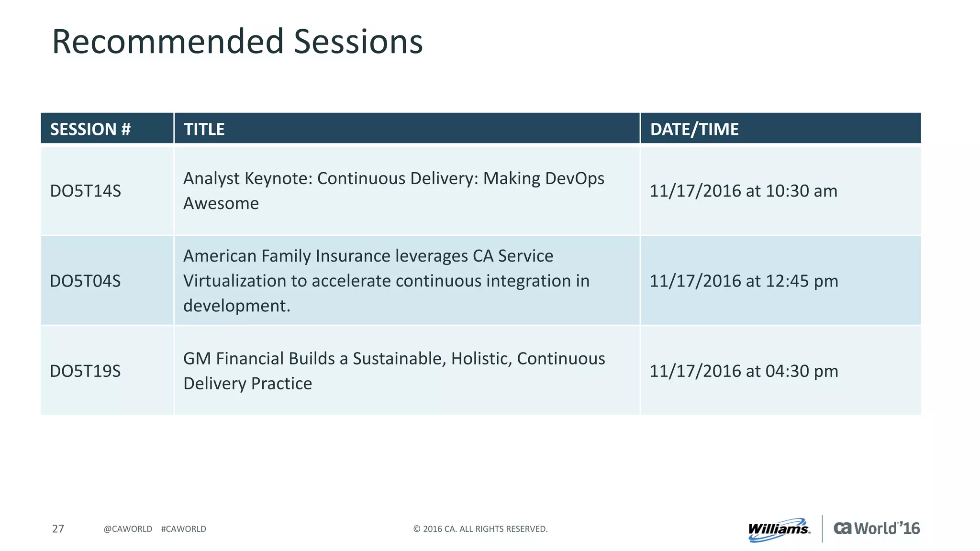The image size is (980, 551).
Task: Click the 2016 CA copyright notice
Action: pyautogui.click(x=480, y=529)
